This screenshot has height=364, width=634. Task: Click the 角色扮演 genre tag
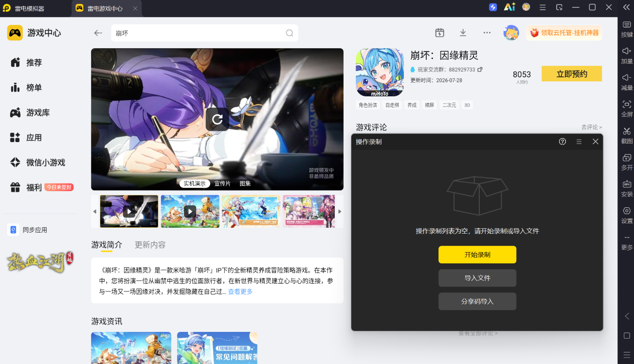368,105
